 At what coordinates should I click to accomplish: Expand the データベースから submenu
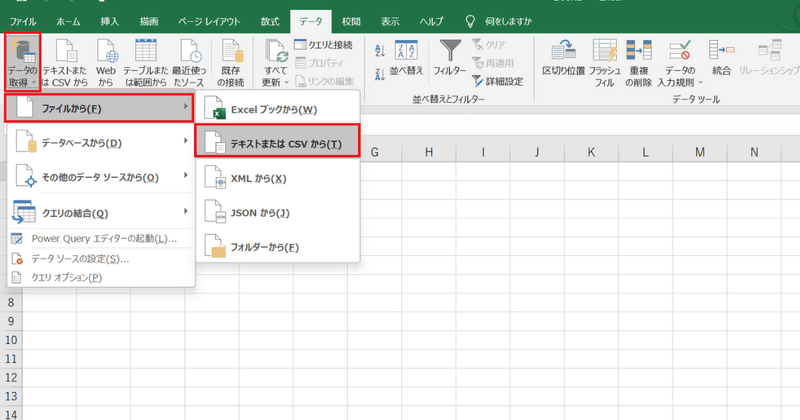pos(101,143)
